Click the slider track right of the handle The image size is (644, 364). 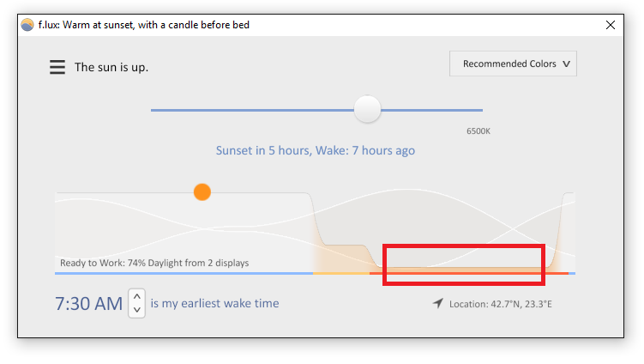click(431, 110)
